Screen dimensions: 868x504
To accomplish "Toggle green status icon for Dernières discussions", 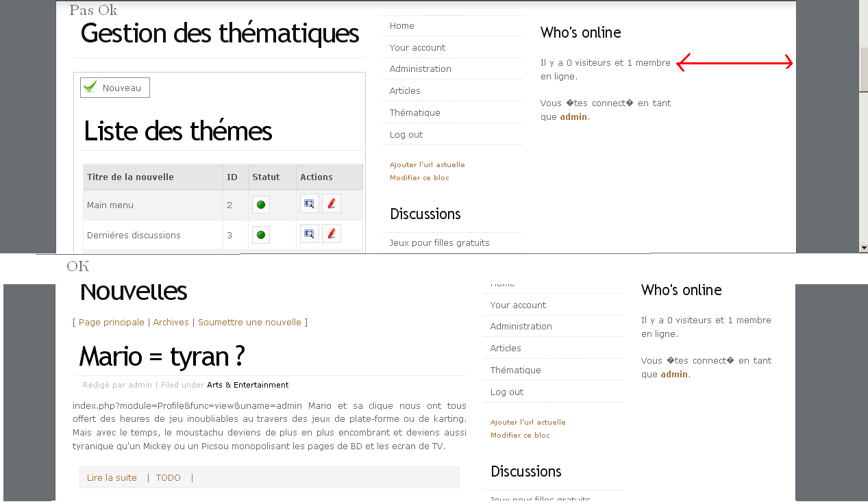I will pos(260,235).
